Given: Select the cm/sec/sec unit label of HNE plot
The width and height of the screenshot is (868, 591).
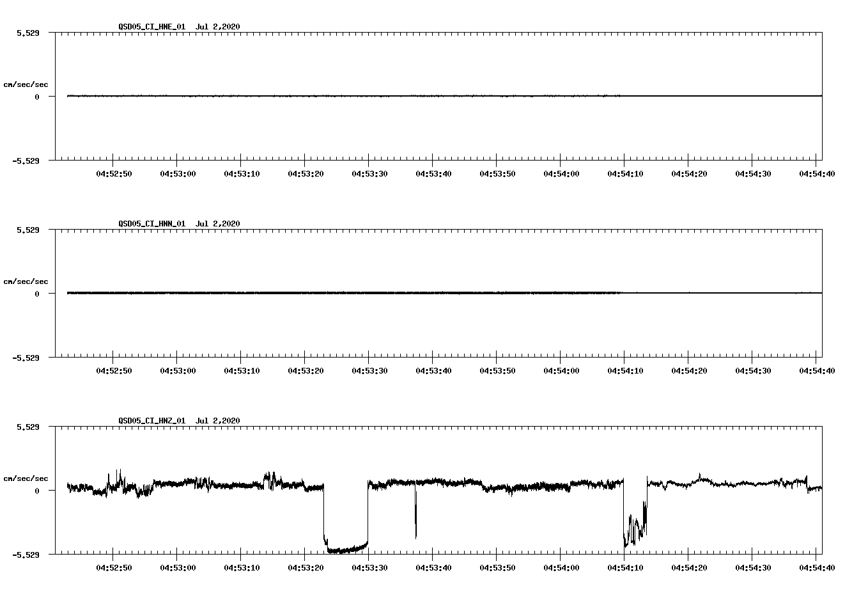Looking at the screenshot, I should 26,84.
